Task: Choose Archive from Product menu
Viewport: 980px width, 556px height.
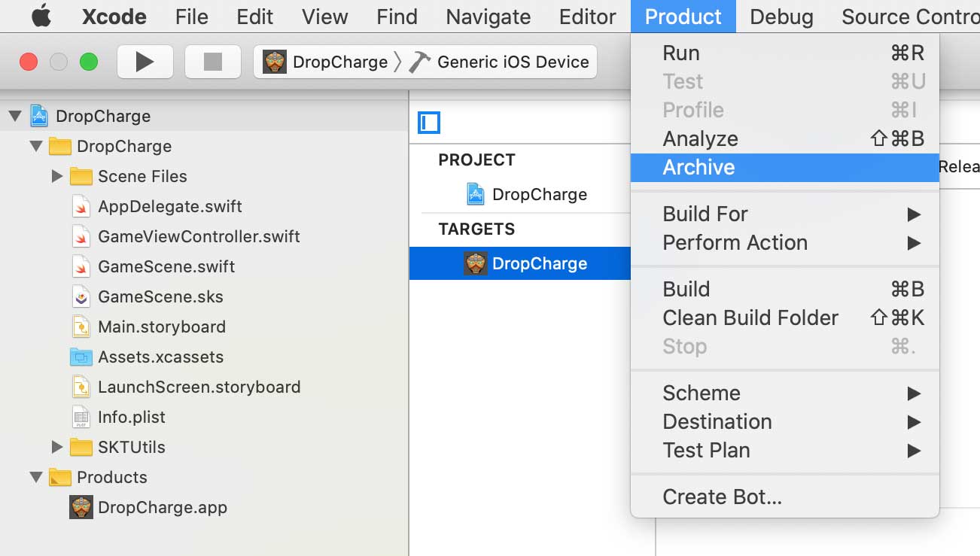Action: 698,167
